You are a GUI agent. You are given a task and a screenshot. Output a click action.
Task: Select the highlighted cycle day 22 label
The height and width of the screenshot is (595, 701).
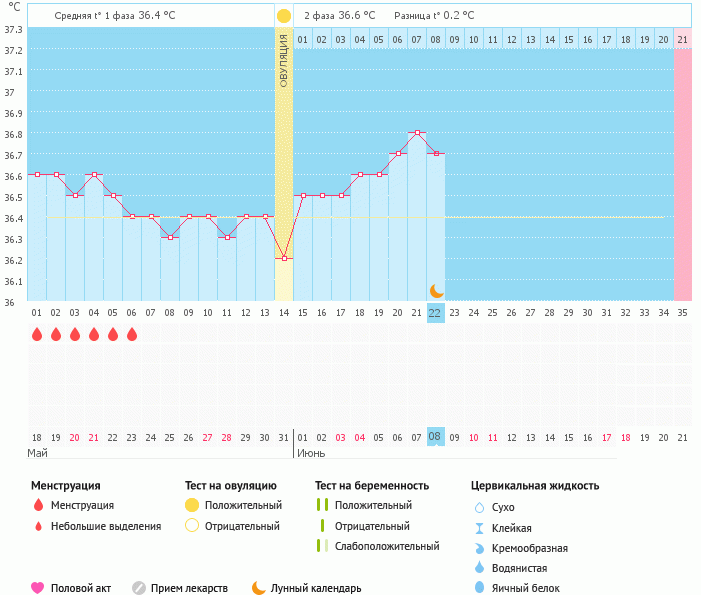[435, 312]
